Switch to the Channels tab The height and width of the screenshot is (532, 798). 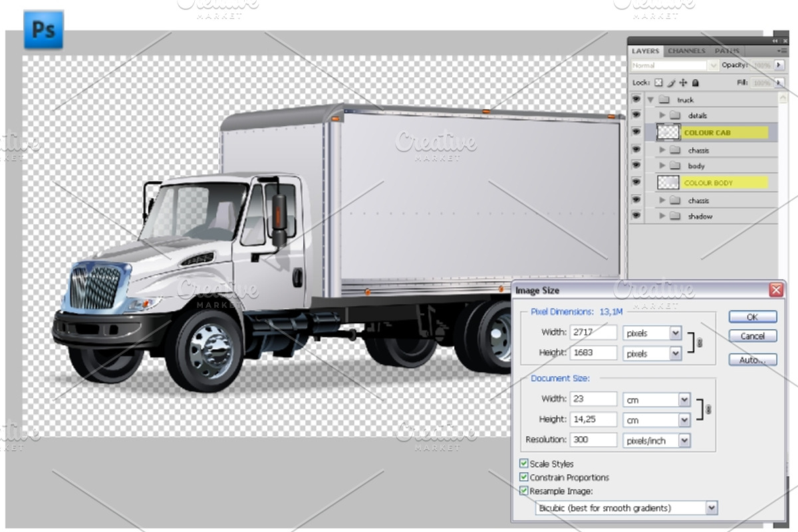(x=686, y=51)
